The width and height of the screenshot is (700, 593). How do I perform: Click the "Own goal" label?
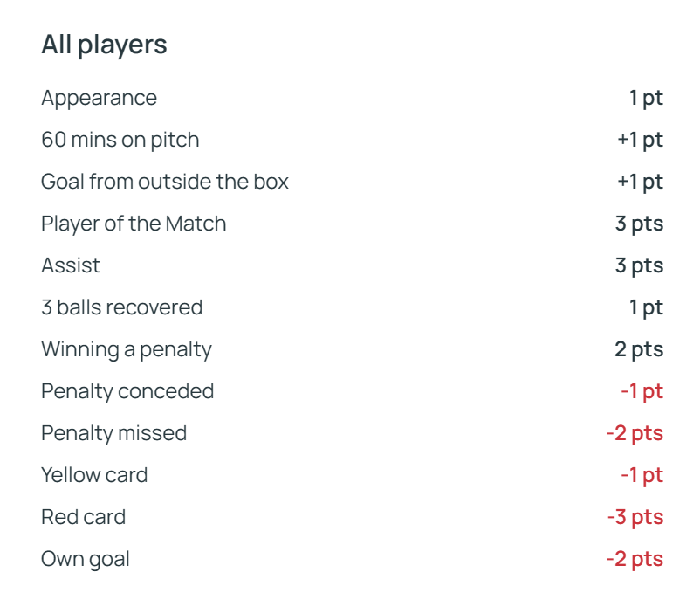pos(86,559)
